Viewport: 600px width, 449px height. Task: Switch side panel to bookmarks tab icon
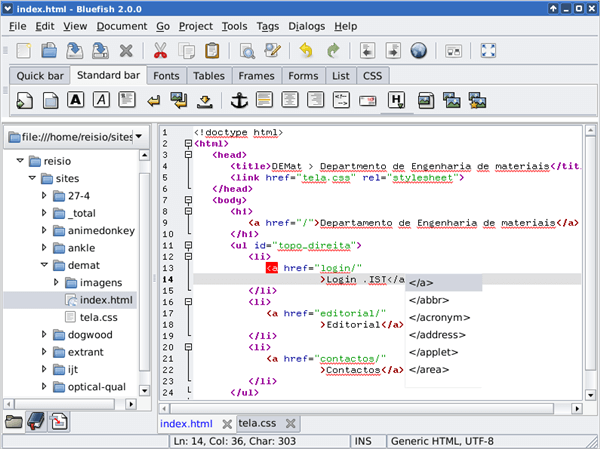tap(37, 420)
